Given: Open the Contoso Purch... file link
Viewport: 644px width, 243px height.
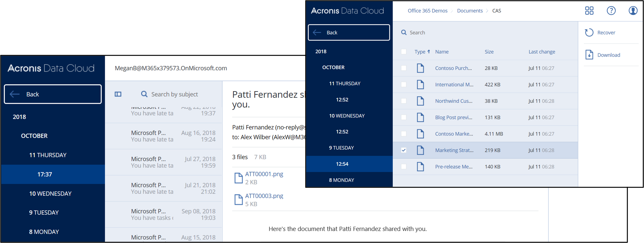Looking at the screenshot, I should tap(453, 68).
